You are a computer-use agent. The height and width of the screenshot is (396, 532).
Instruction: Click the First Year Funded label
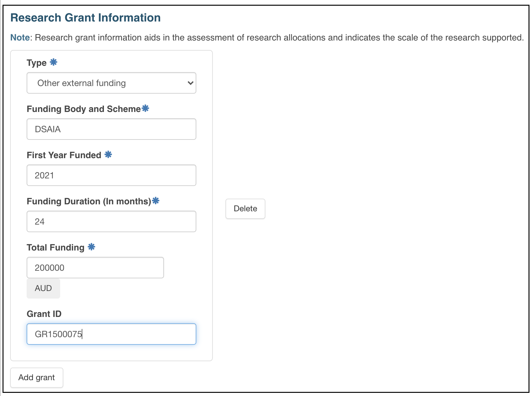(x=64, y=155)
